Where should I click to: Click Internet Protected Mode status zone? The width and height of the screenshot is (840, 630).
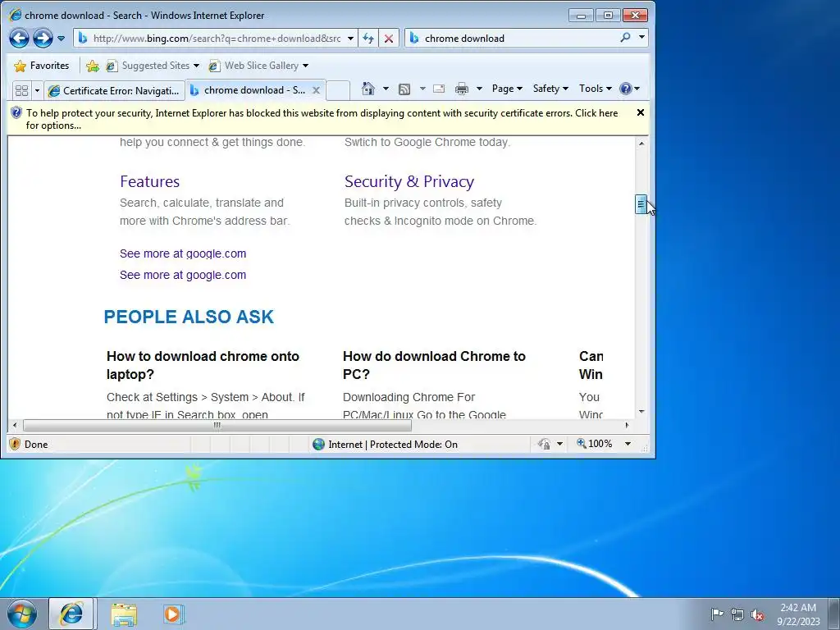[x=386, y=444]
